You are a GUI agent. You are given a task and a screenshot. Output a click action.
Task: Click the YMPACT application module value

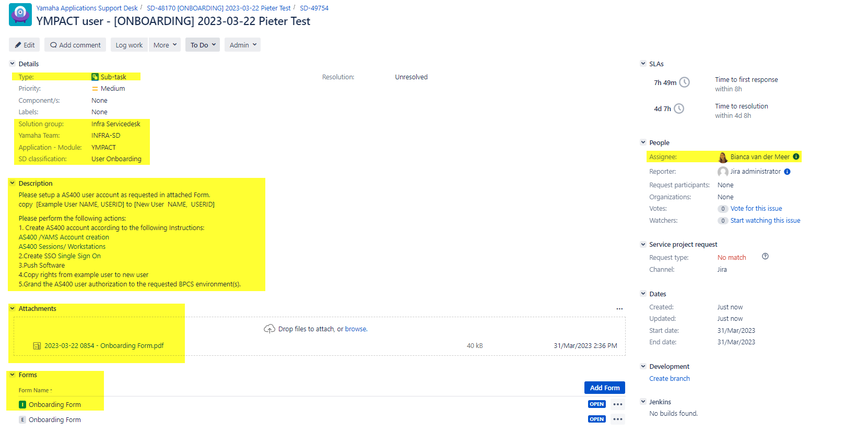(103, 148)
